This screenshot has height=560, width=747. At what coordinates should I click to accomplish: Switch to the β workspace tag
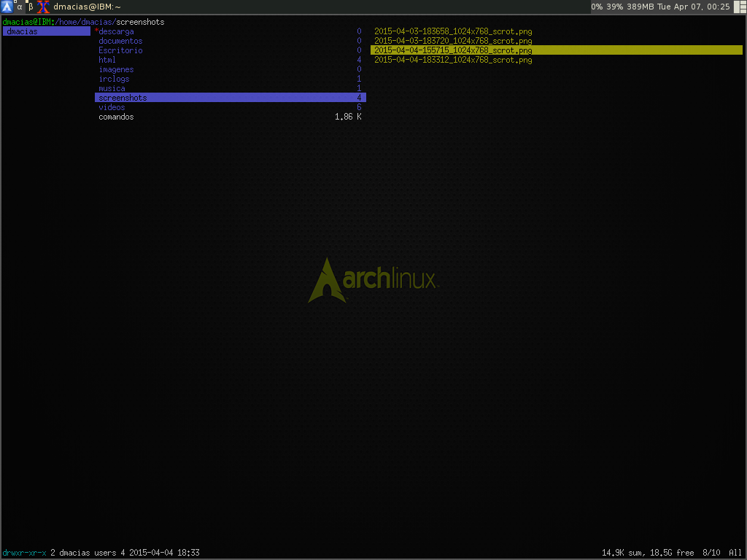pyautogui.click(x=31, y=7)
